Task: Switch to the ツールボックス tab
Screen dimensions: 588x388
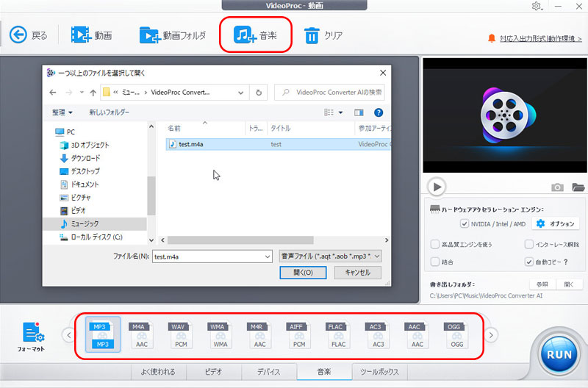Action: [x=379, y=372]
